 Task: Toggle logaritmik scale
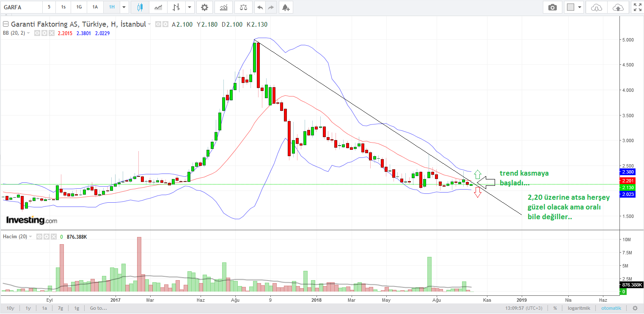click(578, 308)
